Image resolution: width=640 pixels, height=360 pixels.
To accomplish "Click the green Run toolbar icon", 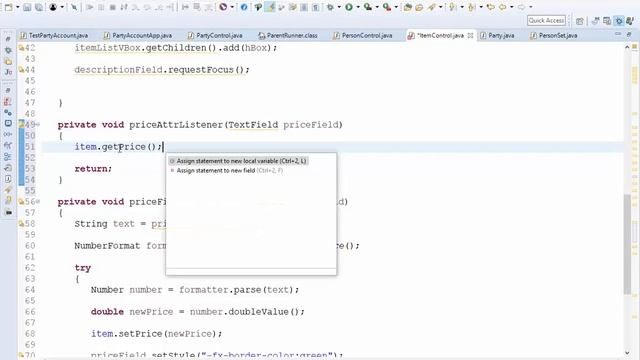I will tap(349, 7).
